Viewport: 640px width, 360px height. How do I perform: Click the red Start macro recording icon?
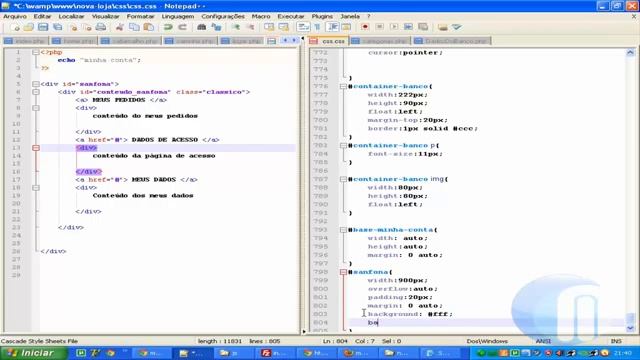[x=365, y=27]
